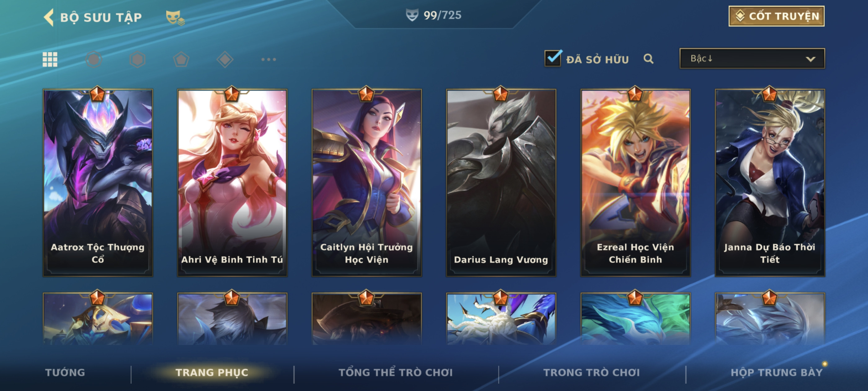The width and height of the screenshot is (868, 391).
Task: Open the Darius Lang Vương skin card
Action: [501, 182]
